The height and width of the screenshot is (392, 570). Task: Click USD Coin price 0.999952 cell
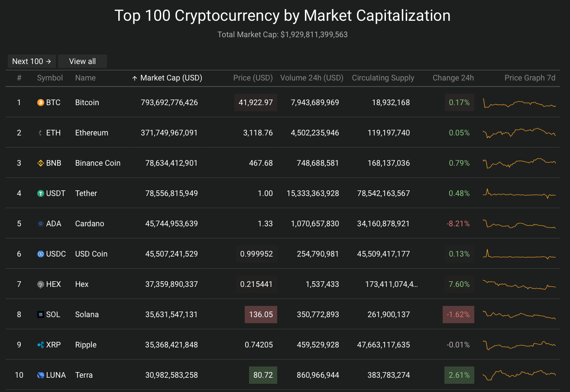coord(257,254)
